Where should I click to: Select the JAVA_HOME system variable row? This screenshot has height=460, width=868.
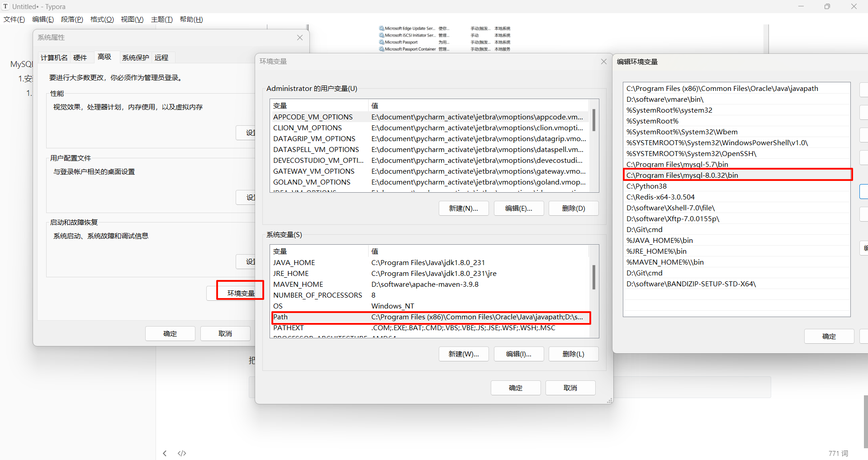pyautogui.click(x=430, y=263)
